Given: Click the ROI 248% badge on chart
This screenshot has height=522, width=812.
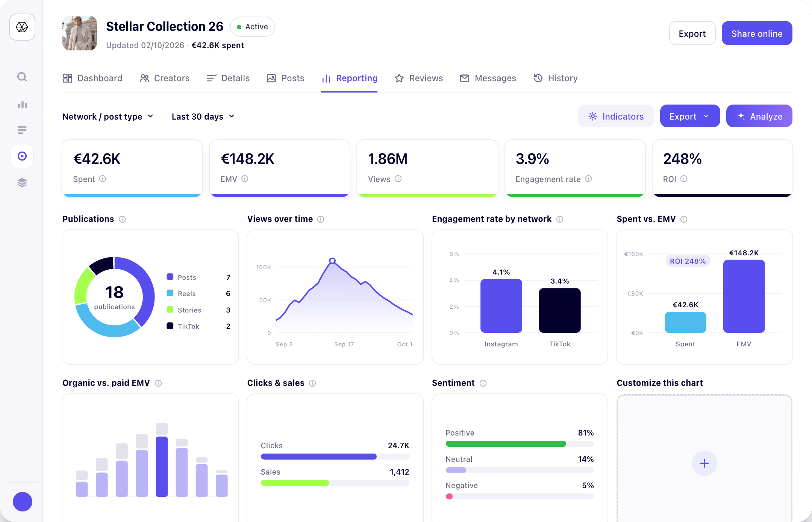Looking at the screenshot, I should pyautogui.click(x=688, y=261).
